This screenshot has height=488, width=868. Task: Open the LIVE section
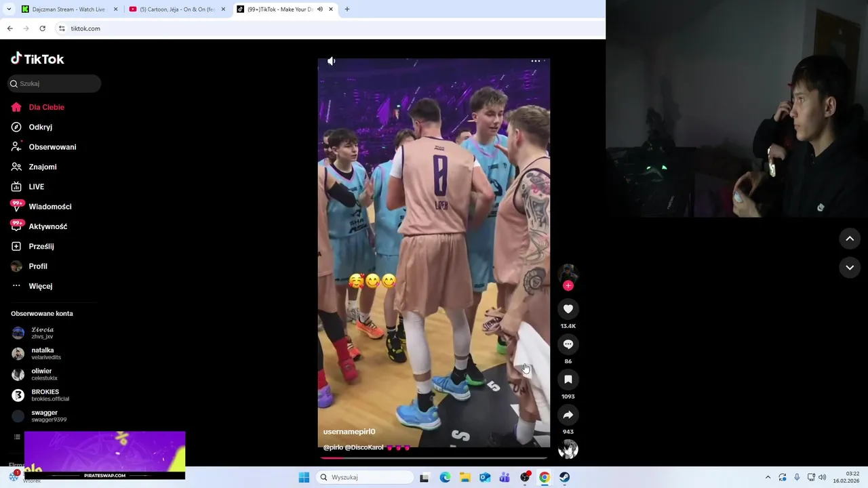pos(28,186)
